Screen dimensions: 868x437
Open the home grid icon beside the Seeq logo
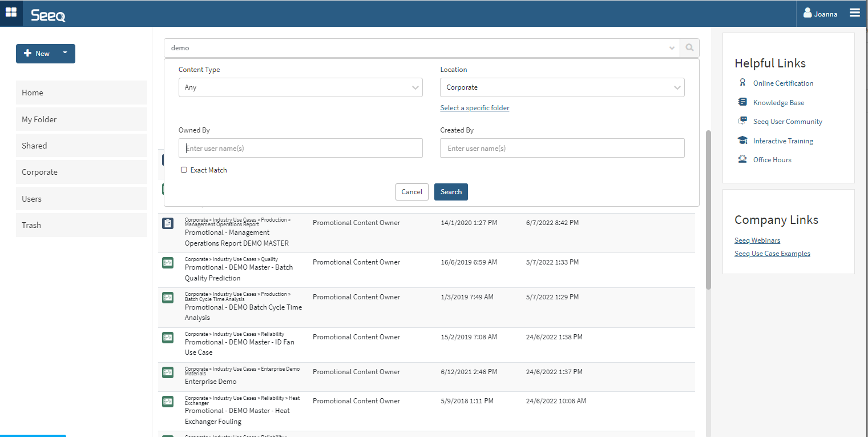(x=11, y=13)
